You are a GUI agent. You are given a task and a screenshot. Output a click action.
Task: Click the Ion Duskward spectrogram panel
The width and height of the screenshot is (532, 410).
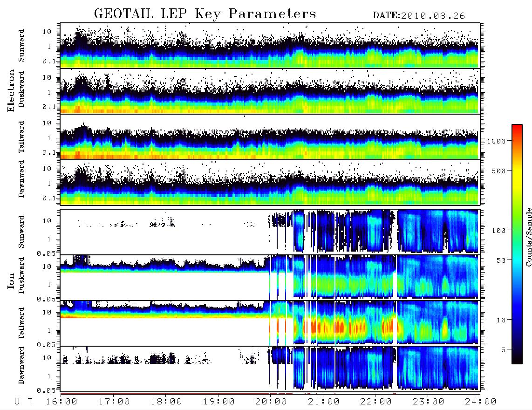coord(270,277)
